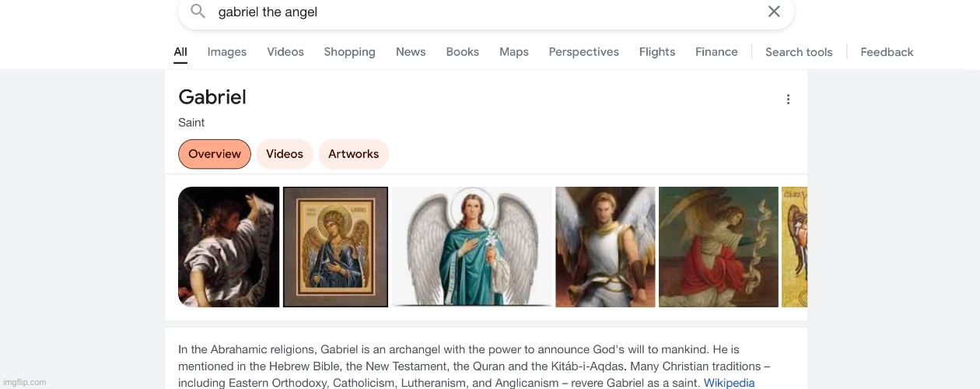Open the armored angel thumbnail
The image size is (980, 389).
[x=605, y=247]
